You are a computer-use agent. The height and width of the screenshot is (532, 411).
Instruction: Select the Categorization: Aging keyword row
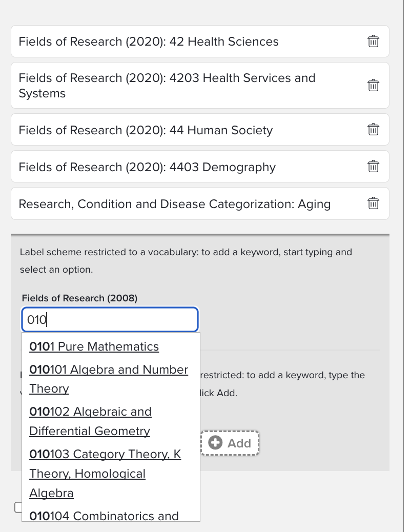click(174, 204)
